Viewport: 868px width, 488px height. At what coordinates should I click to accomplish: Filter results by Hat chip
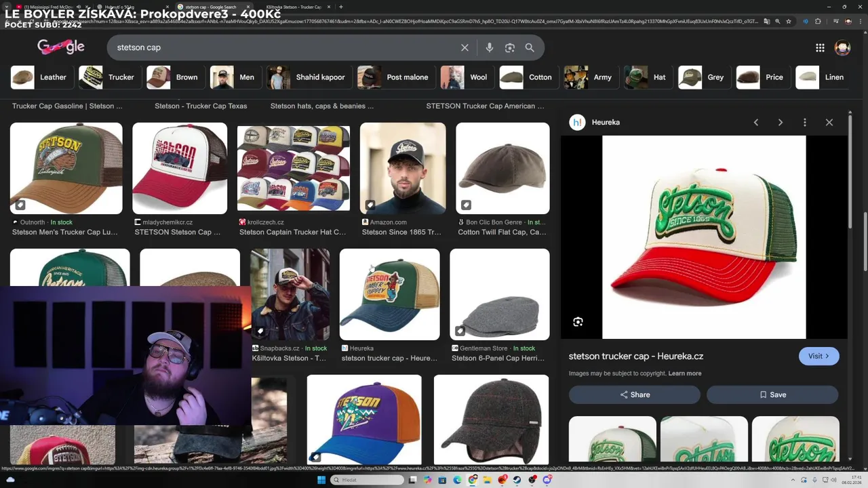[648, 77]
